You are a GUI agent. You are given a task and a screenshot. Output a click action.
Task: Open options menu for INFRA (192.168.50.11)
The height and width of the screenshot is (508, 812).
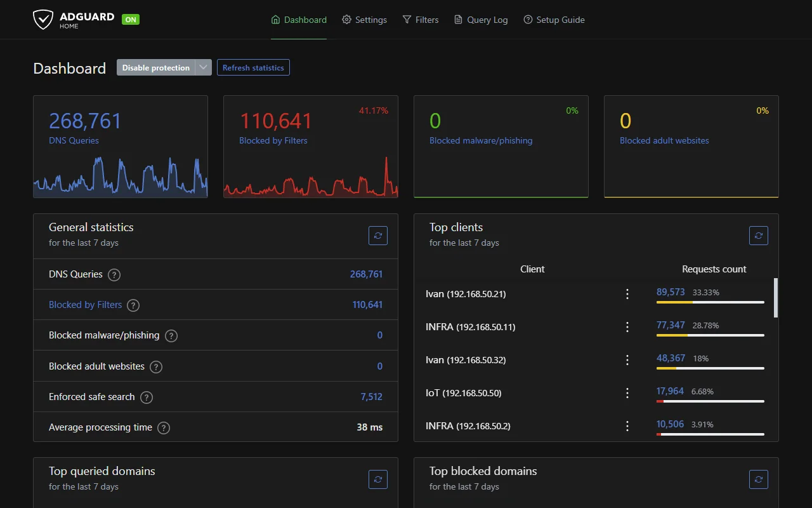627,327
